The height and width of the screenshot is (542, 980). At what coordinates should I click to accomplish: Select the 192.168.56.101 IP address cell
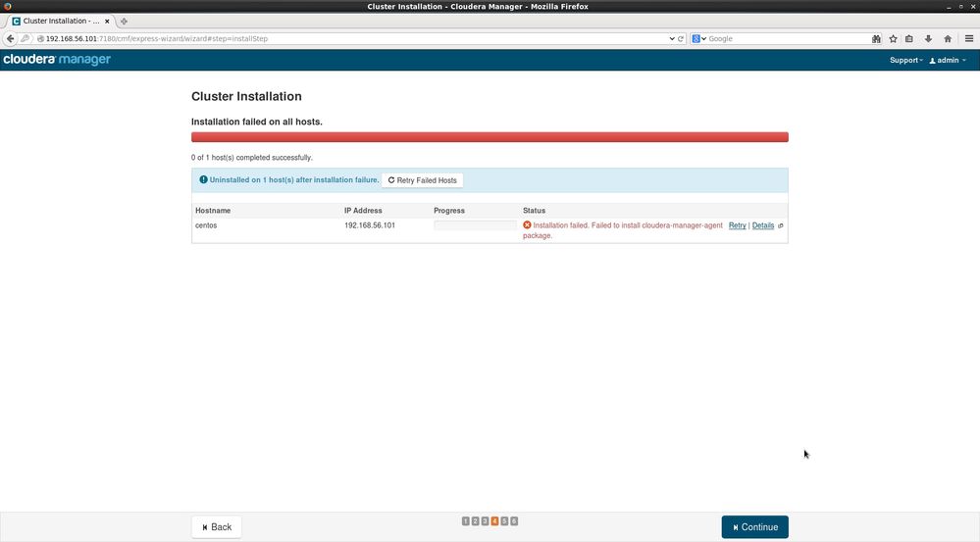(x=370, y=225)
